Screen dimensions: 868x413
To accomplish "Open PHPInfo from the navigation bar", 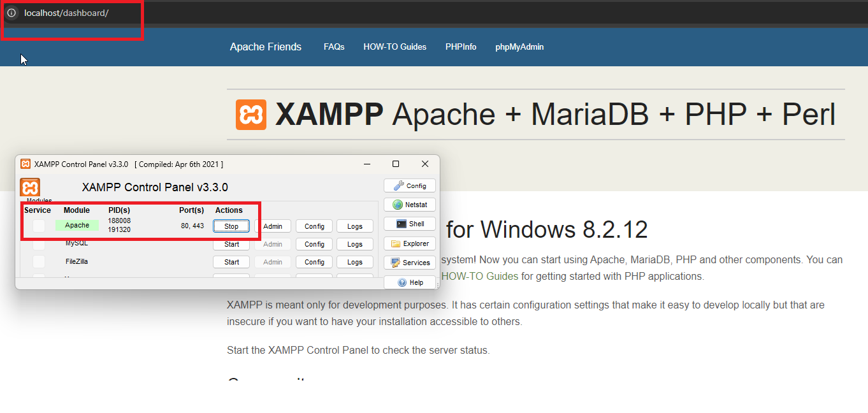I will (x=461, y=47).
